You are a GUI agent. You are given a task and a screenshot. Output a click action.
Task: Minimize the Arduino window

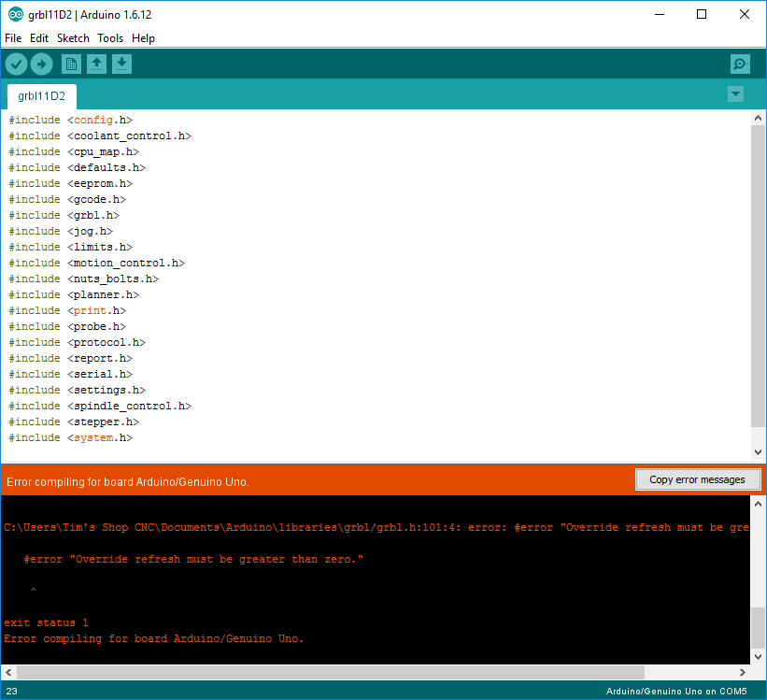[x=660, y=15]
